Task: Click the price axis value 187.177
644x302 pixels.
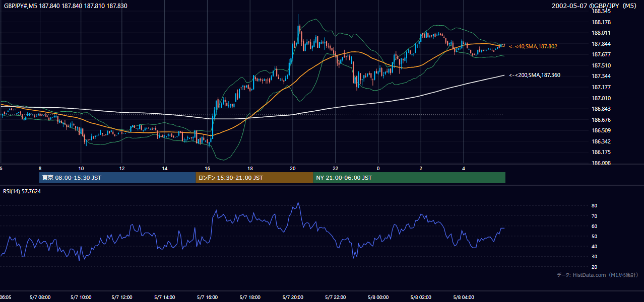Action: coord(601,87)
